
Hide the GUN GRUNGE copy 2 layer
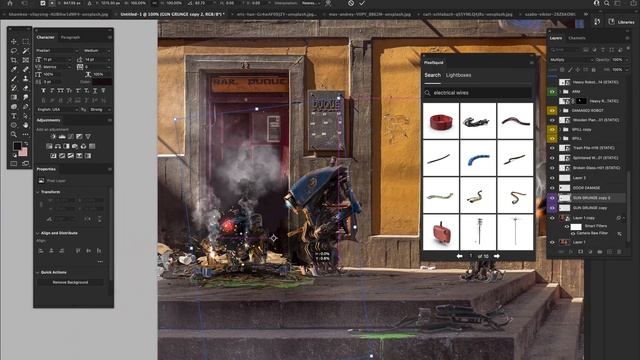click(x=552, y=198)
